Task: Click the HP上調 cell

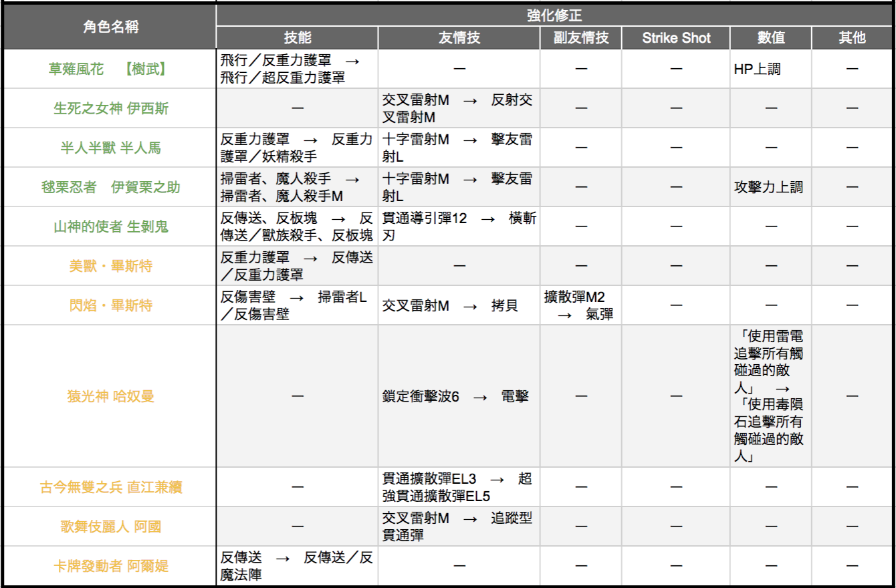Action: (x=758, y=69)
